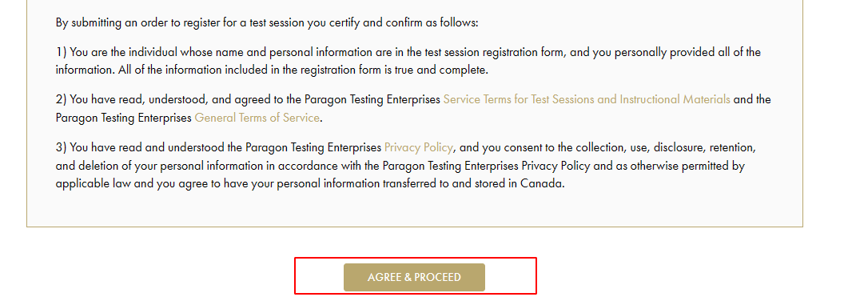Click the words 'personally provided all of the'
The width and height of the screenshot is (868, 297).
coord(691,53)
